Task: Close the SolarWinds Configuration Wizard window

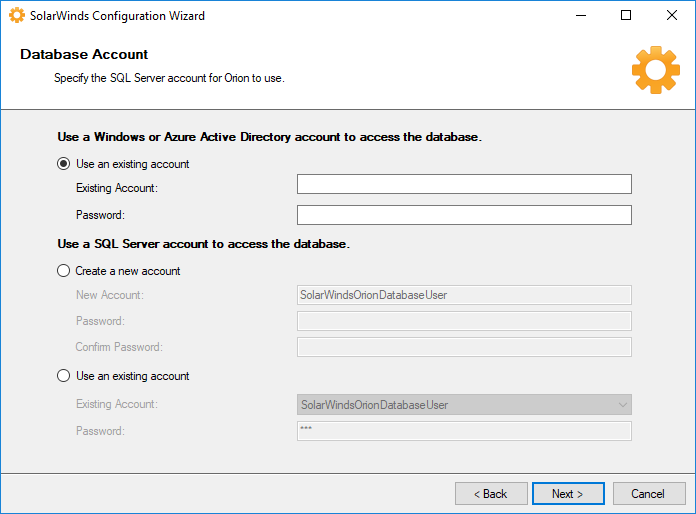Action: click(x=672, y=15)
